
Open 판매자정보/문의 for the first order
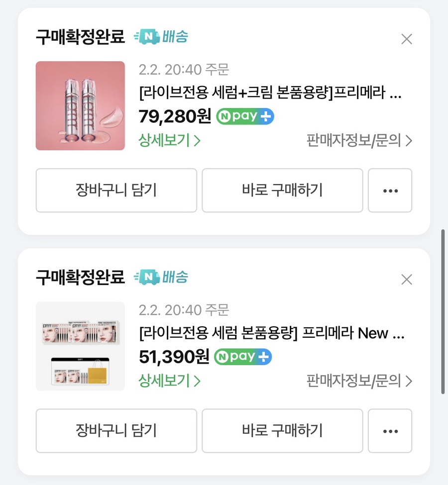coord(359,141)
